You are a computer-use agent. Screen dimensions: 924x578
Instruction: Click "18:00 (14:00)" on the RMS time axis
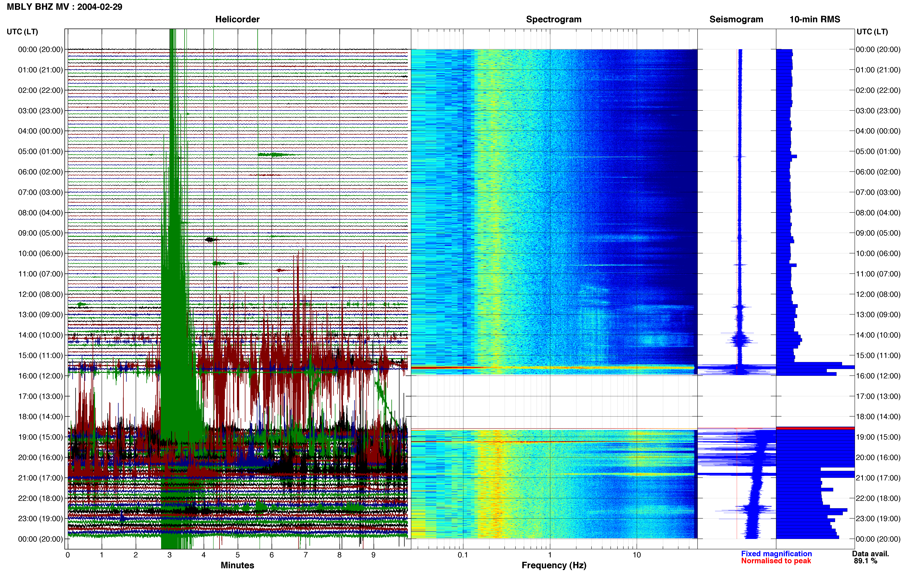878,417
